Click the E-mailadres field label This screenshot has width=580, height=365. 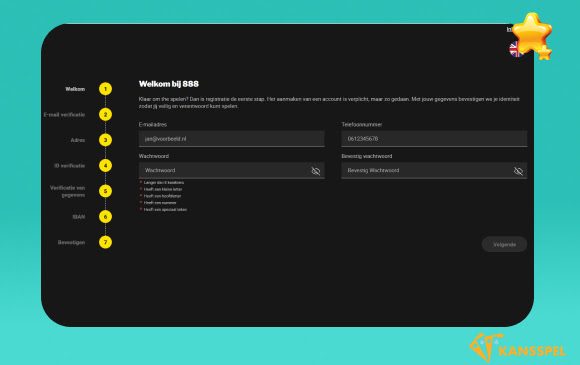click(153, 125)
